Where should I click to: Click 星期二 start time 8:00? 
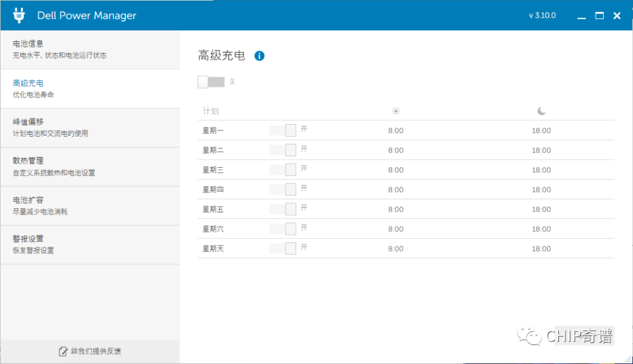click(396, 151)
